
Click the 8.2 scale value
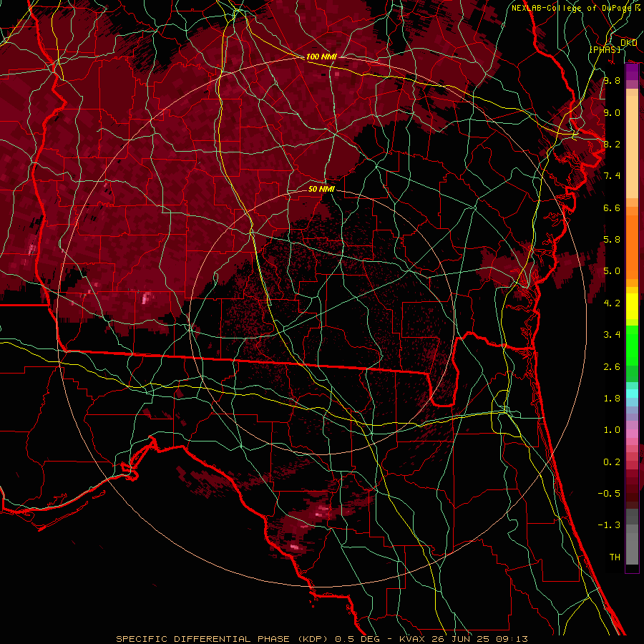point(612,144)
